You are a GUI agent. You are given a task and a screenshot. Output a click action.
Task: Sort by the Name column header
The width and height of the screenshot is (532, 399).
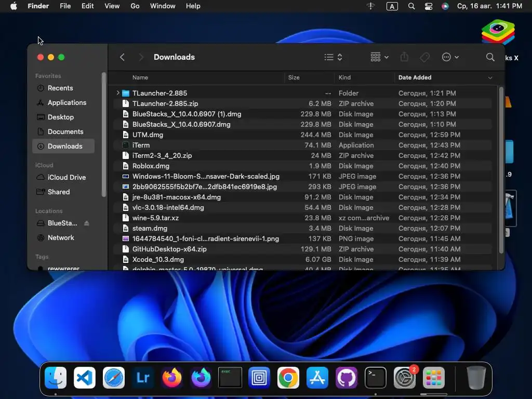pos(140,77)
